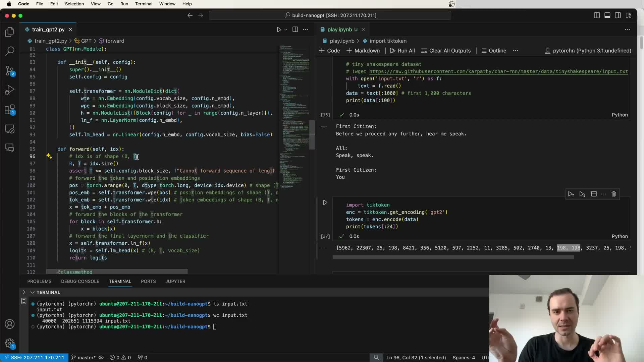Open the run Python file dropdown arrow
644x362 pixels.
tap(286, 29)
